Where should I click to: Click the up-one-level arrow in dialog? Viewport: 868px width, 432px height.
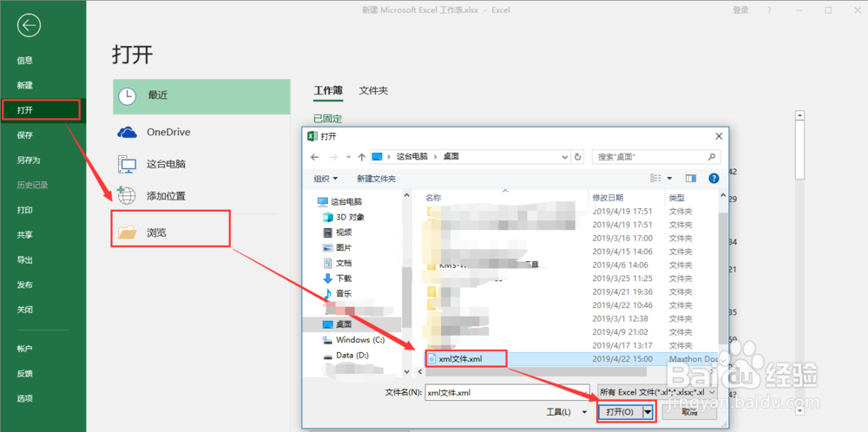361,157
